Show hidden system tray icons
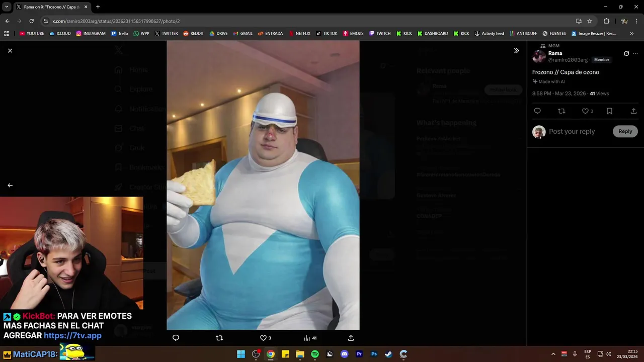This screenshot has height=362, width=644. click(x=553, y=354)
